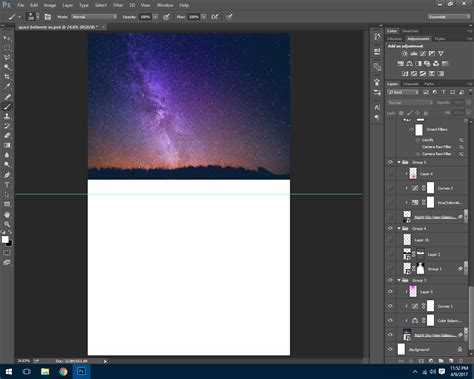Select the Background layer thumbnail
Screen dimensions: 474x379
point(402,349)
